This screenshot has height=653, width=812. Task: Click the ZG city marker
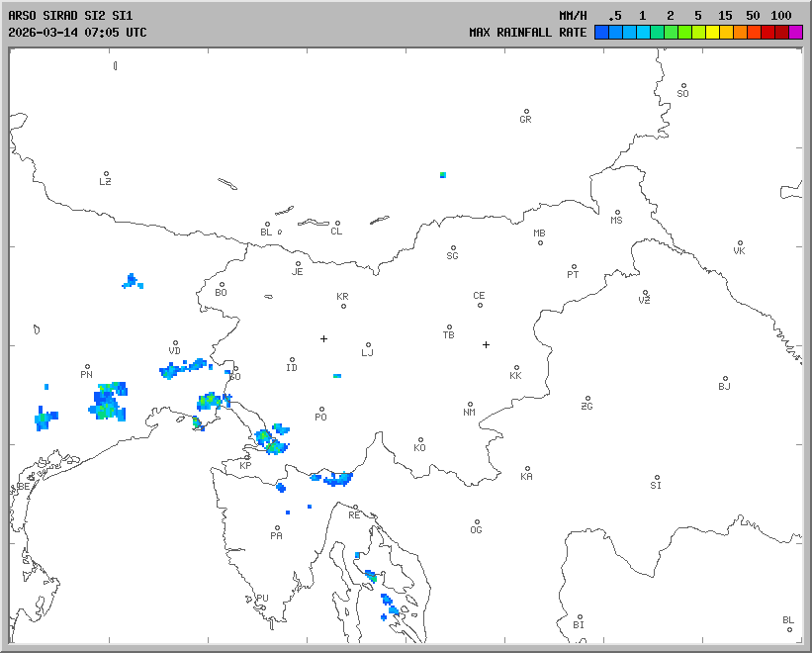[x=587, y=399]
